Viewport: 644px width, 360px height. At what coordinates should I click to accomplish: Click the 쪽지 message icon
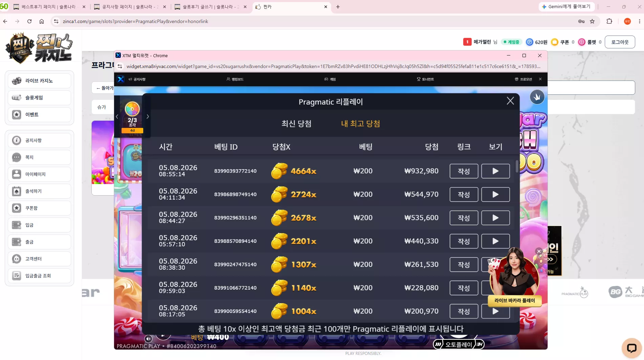pos(17,157)
